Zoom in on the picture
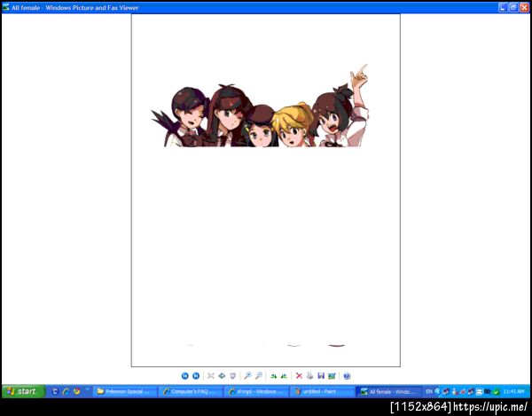532x416 pixels. (x=247, y=375)
